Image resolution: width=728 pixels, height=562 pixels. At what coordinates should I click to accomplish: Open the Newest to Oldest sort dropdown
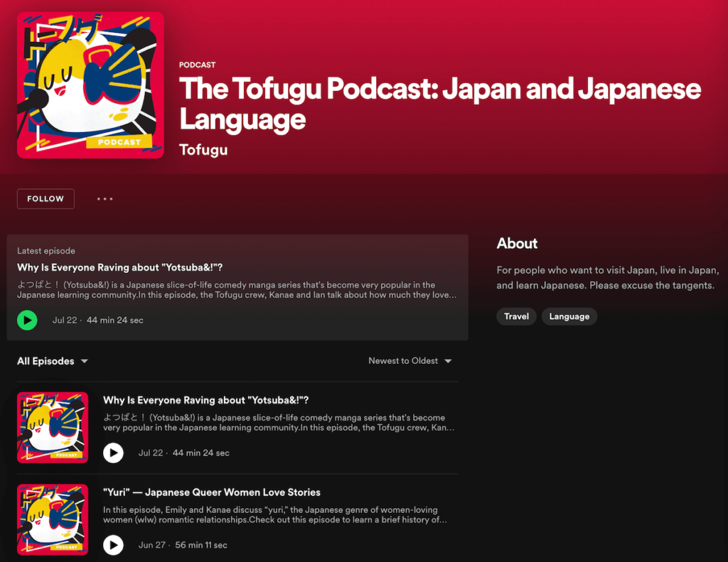(x=410, y=361)
